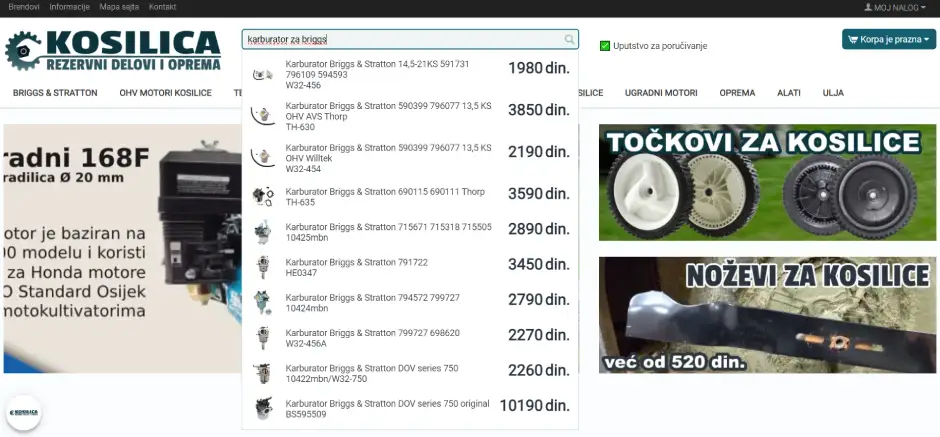
Task: Toggle the green Uputstvo za poručivanje checkmark
Action: pyautogui.click(x=605, y=46)
